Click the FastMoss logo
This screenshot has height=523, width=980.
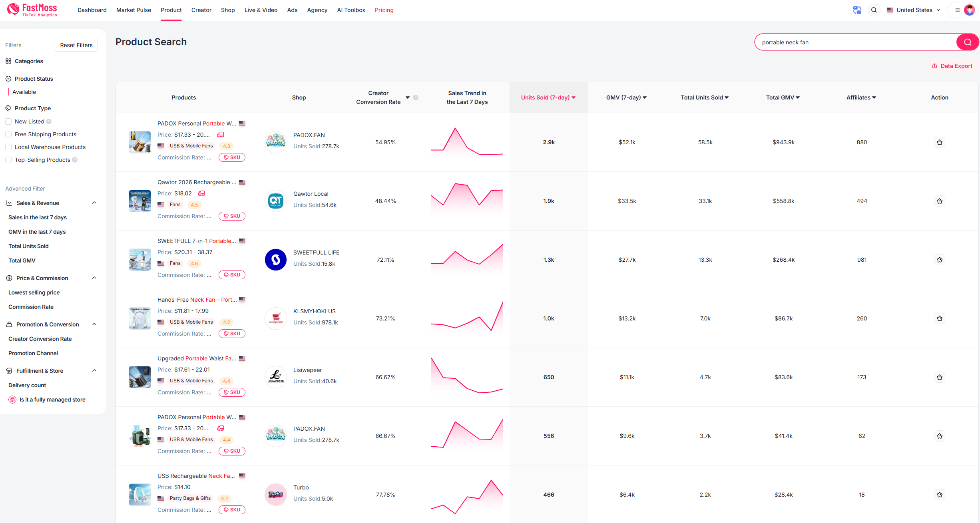(32, 10)
